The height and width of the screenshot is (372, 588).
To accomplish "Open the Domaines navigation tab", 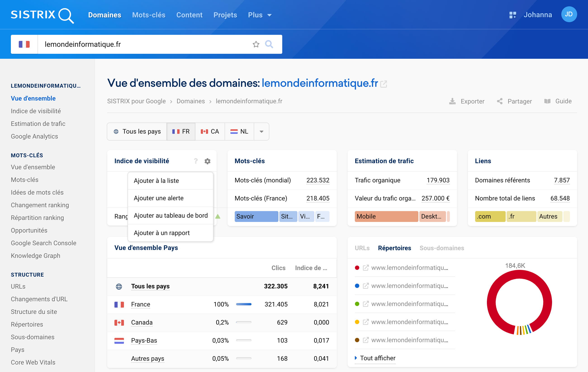I will pyautogui.click(x=104, y=15).
